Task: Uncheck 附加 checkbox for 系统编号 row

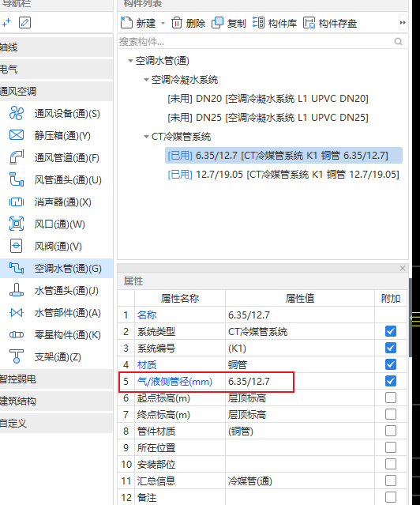Action: 391,348
